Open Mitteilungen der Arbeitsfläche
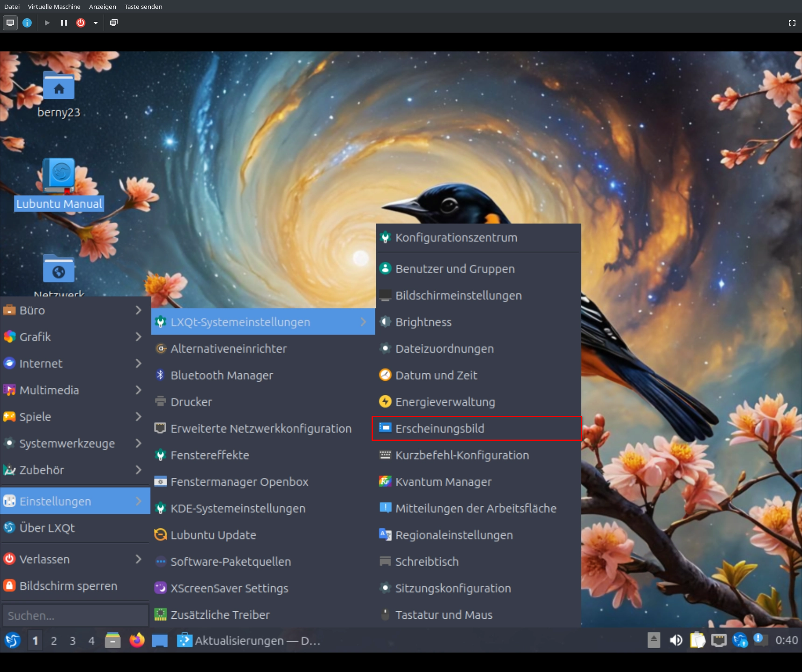 (x=478, y=508)
